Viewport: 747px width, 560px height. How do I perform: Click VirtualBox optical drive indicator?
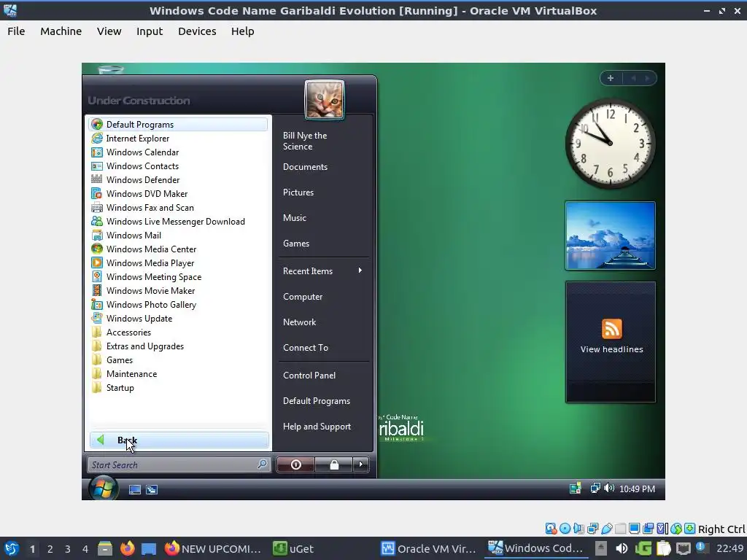click(565, 529)
